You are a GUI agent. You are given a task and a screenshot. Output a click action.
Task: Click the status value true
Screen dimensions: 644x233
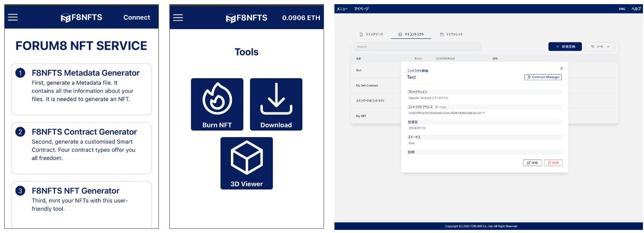[x=412, y=142]
